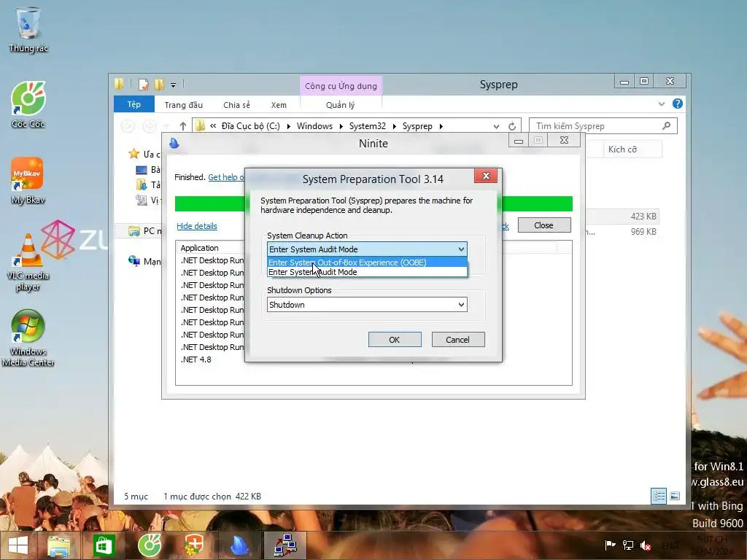The image size is (747, 560).
Task: Switch to large icons view in status bar
Action: click(x=675, y=496)
